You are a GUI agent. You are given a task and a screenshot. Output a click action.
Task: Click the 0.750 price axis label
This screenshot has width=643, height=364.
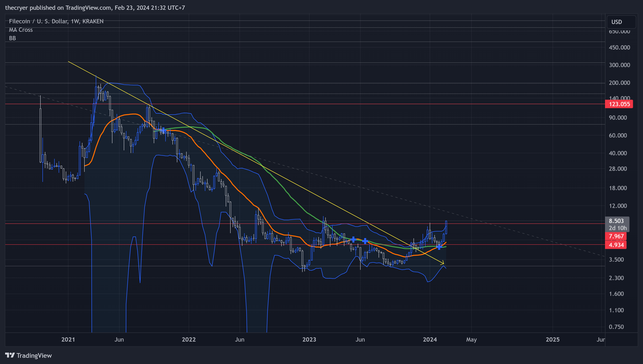tap(617, 327)
